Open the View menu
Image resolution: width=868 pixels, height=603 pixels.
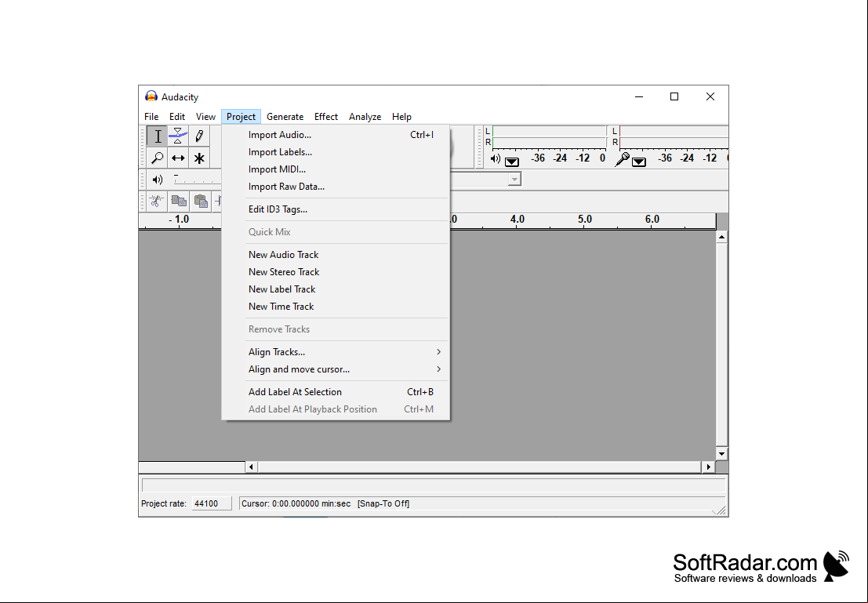[205, 116]
